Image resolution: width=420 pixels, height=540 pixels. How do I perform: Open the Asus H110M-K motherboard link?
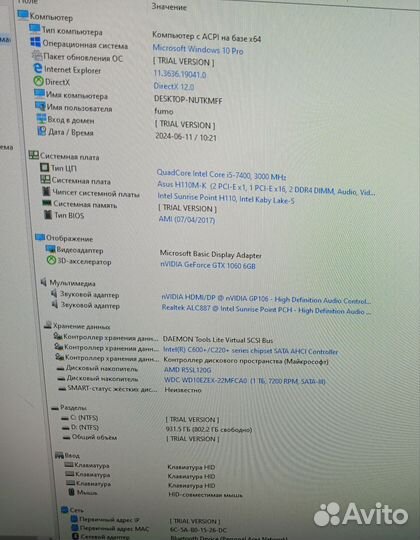[x=266, y=188]
